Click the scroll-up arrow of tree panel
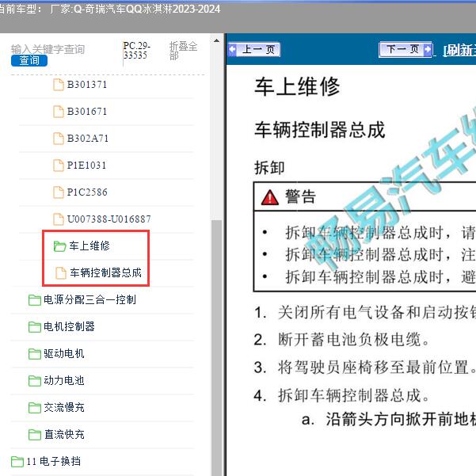Image resolution: width=476 pixels, height=476 pixels. (x=216, y=40)
